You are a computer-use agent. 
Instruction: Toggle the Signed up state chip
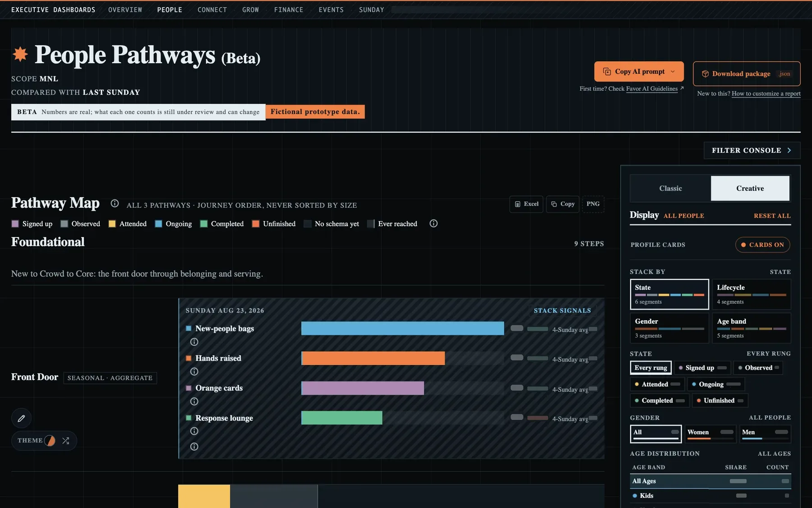tap(702, 368)
